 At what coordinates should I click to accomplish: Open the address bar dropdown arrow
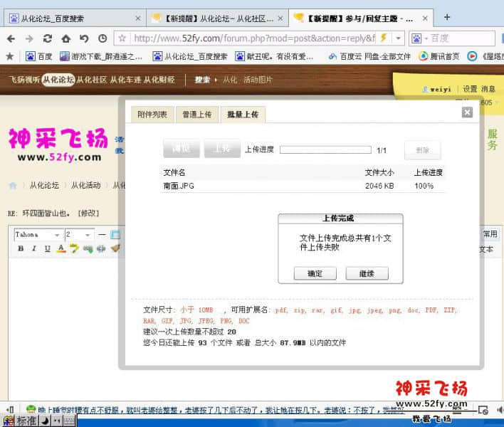click(x=398, y=38)
